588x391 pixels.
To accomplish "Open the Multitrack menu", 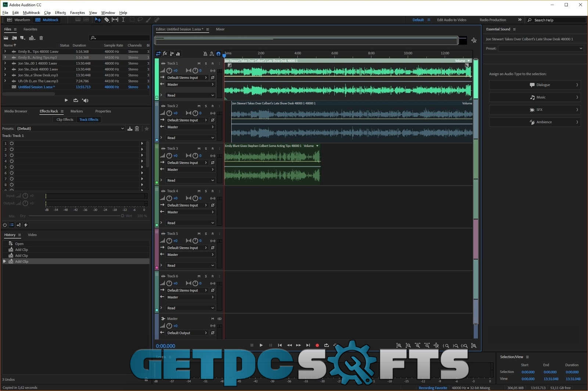I will coord(31,12).
